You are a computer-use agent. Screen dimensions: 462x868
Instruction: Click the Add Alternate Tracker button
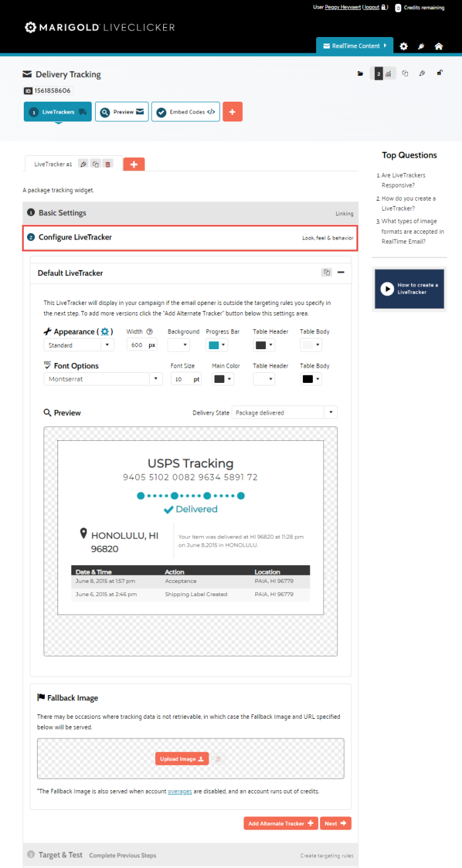[x=280, y=824]
